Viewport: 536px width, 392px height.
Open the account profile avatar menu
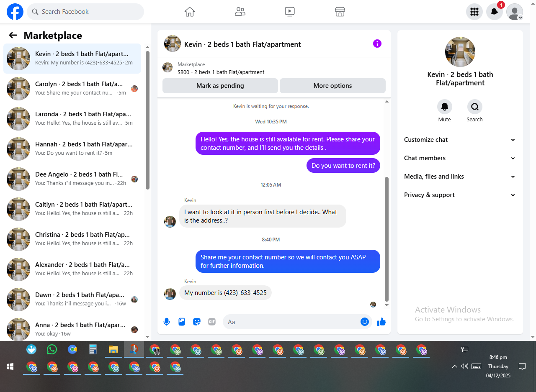[x=515, y=12]
